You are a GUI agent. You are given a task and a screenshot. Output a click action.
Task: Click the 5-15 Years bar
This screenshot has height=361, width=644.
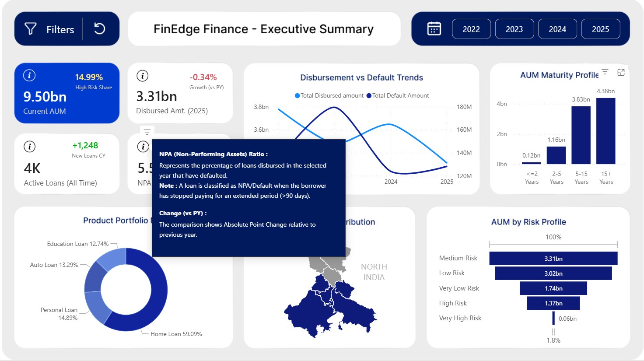581,135
